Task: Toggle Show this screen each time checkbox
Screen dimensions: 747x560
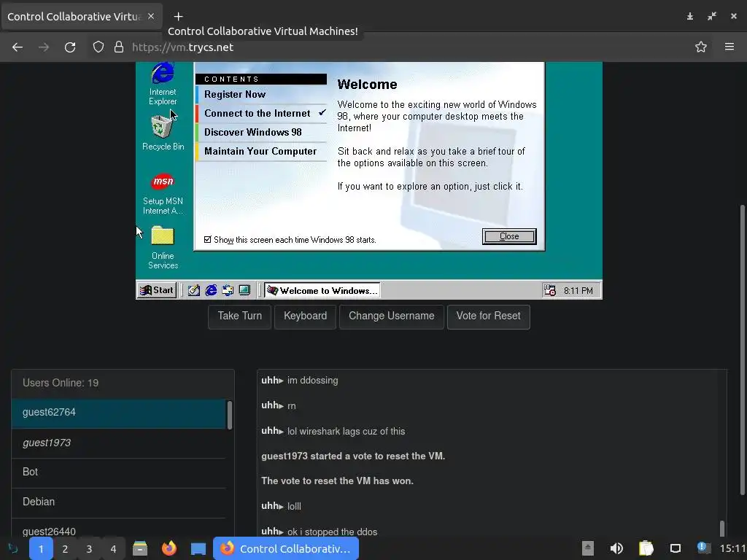Action: tap(208, 239)
